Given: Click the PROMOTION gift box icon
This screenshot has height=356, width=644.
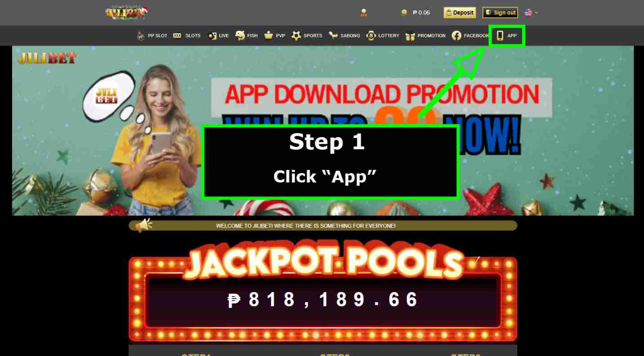Looking at the screenshot, I should 410,36.
